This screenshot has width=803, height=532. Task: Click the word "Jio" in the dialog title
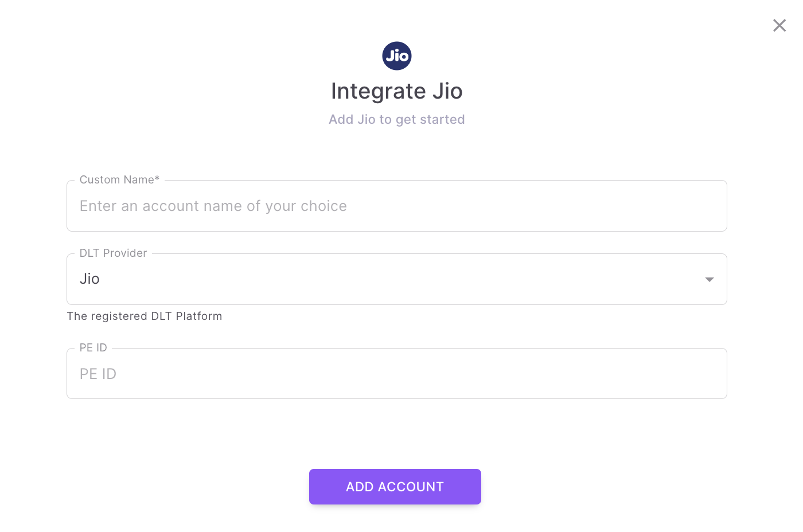point(447,91)
